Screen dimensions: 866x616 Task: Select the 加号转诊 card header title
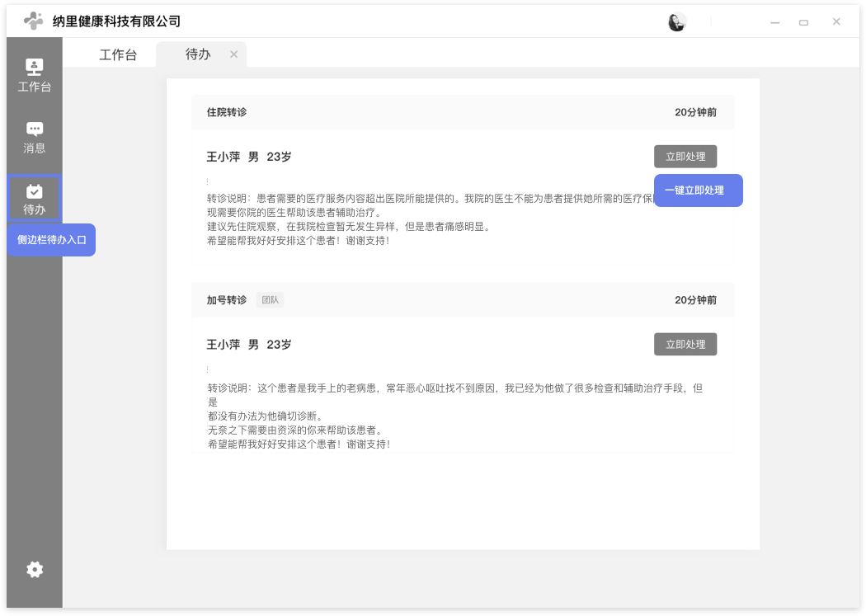(227, 300)
